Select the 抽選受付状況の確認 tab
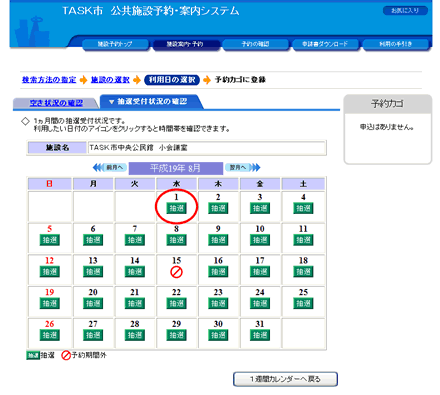 pyautogui.click(x=152, y=101)
